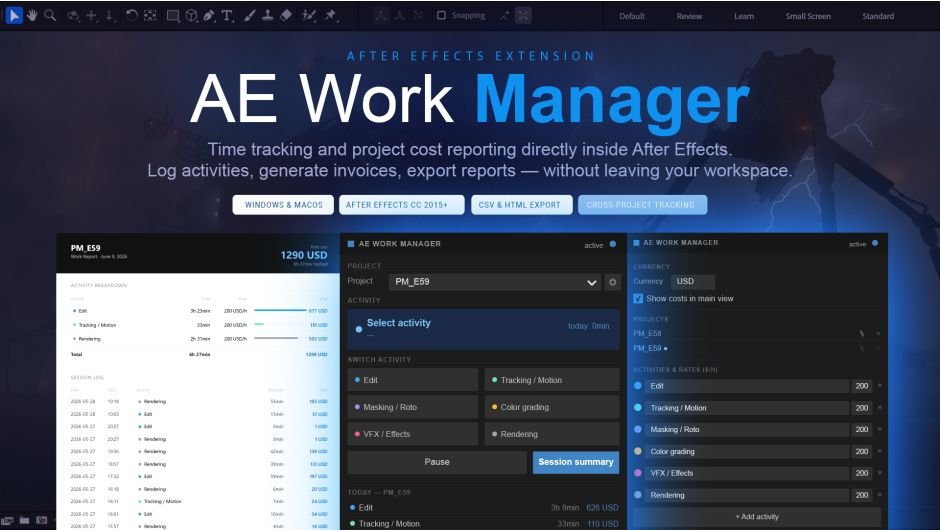Viewport: 940px width, 530px height.
Task: Select the Pan camera tool
Action: (91, 16)
